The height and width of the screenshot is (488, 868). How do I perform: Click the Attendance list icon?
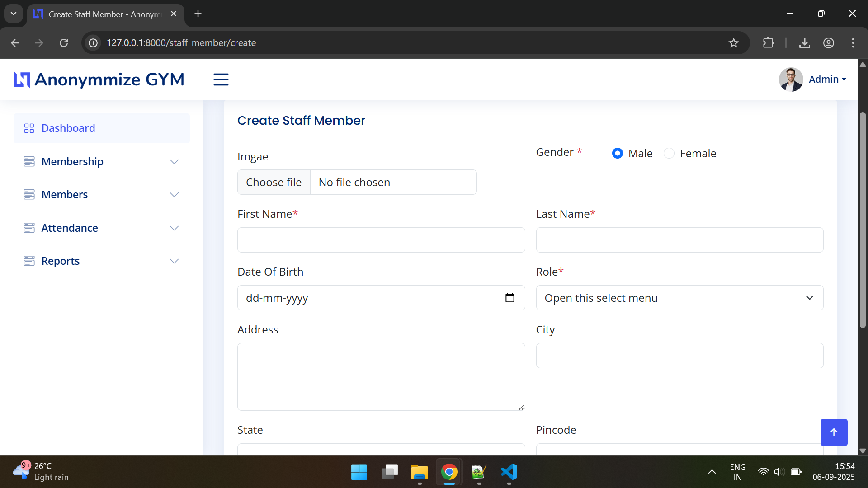point(29,228)
